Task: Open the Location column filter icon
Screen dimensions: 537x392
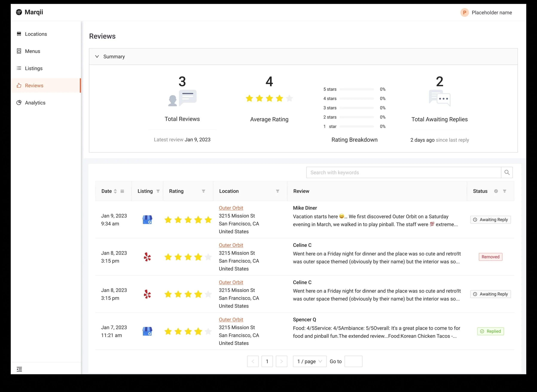Action: click(x=278, y=191)
